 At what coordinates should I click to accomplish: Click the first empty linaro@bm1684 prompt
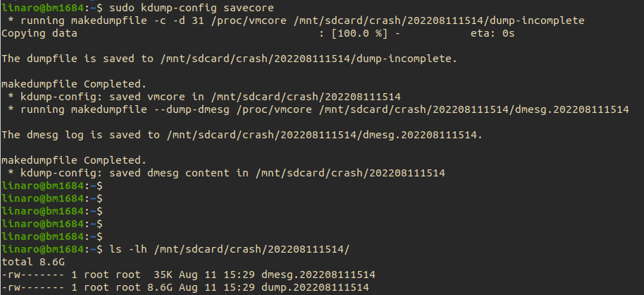[51, 186]
